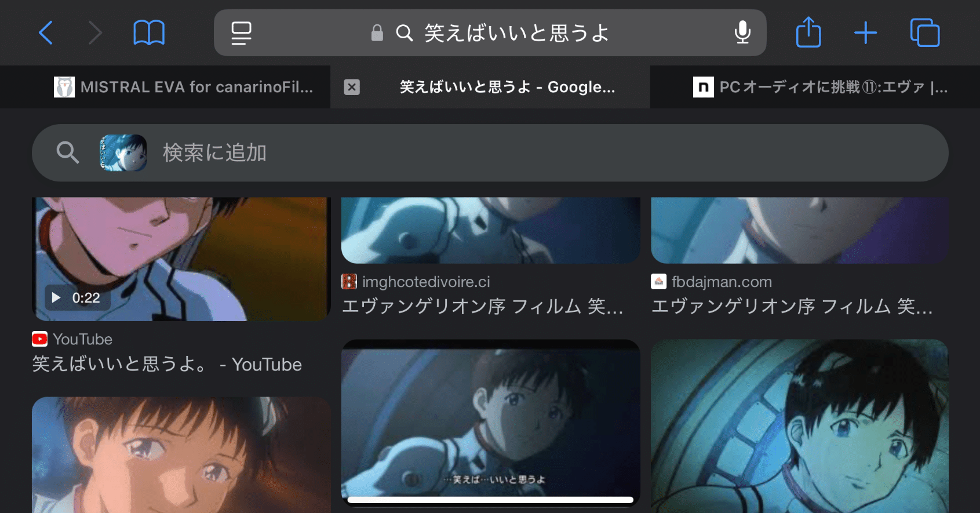
Task: Open 笑えばいいと思うよ。 - YouTube title link
Action: pos(167,364)
